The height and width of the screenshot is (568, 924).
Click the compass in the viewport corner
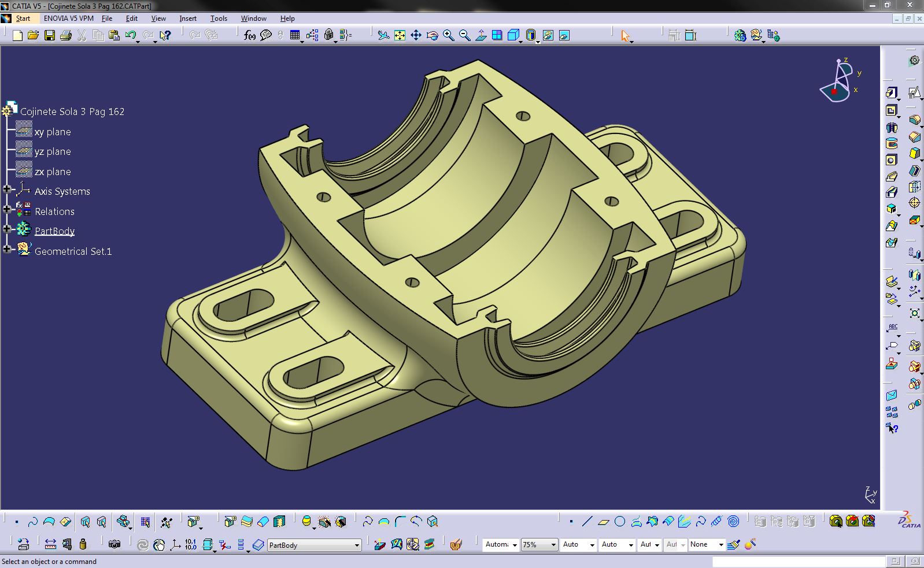click(840, 81)
